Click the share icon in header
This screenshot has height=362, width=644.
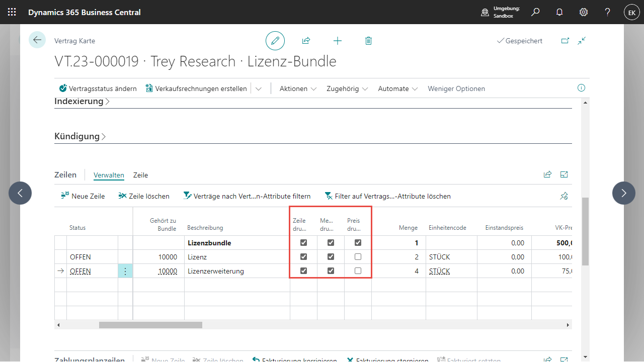306,41
